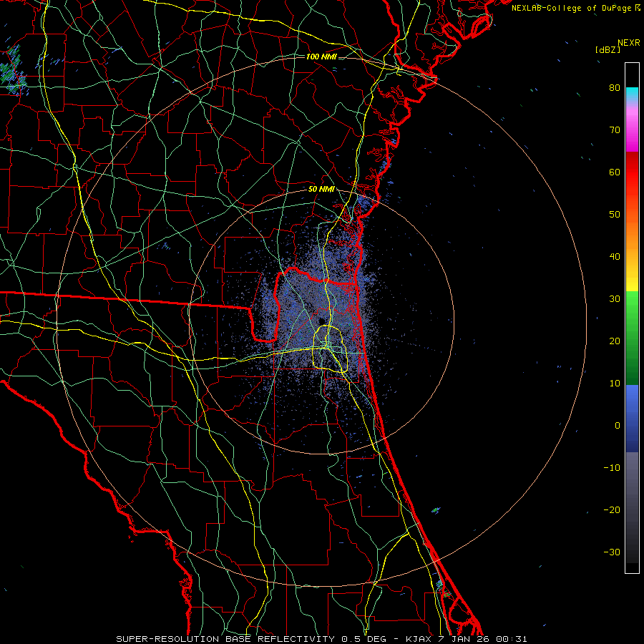Click the 50 NMI range ring label
The image size is (644, 644).
coord(321,190)
